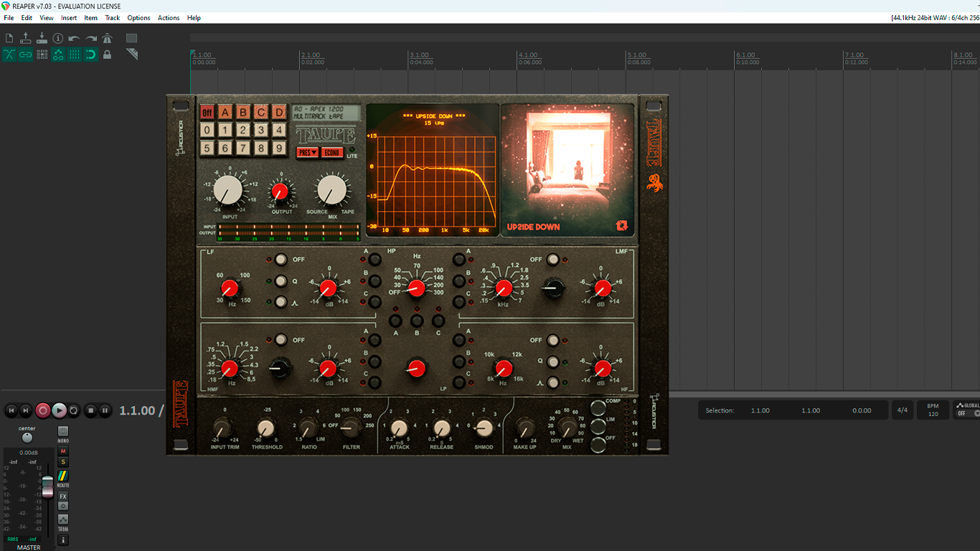
Task: Toggle envelope points move with items icon
Action: tap(58, 55)
